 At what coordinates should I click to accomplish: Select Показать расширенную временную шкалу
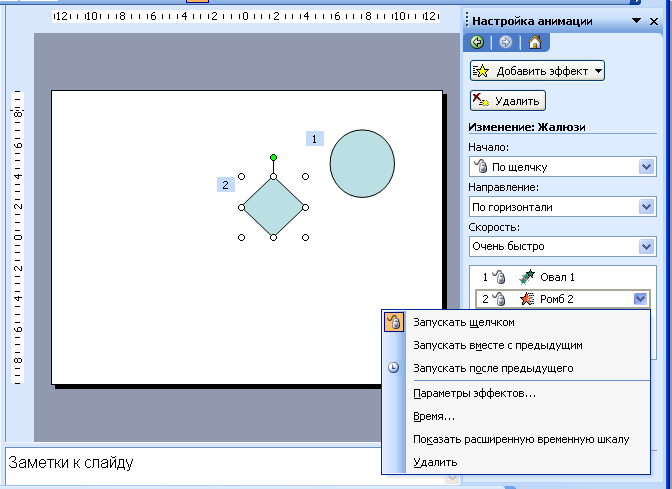[516, 439]
